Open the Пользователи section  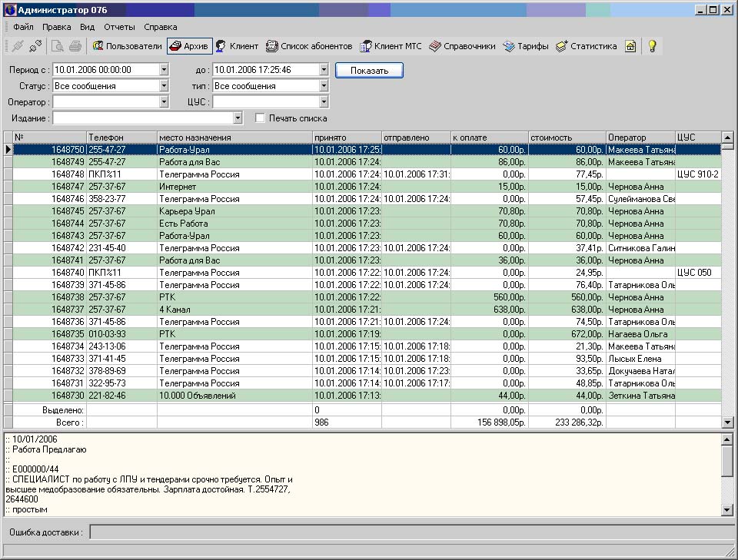click(x=127, y=46)
